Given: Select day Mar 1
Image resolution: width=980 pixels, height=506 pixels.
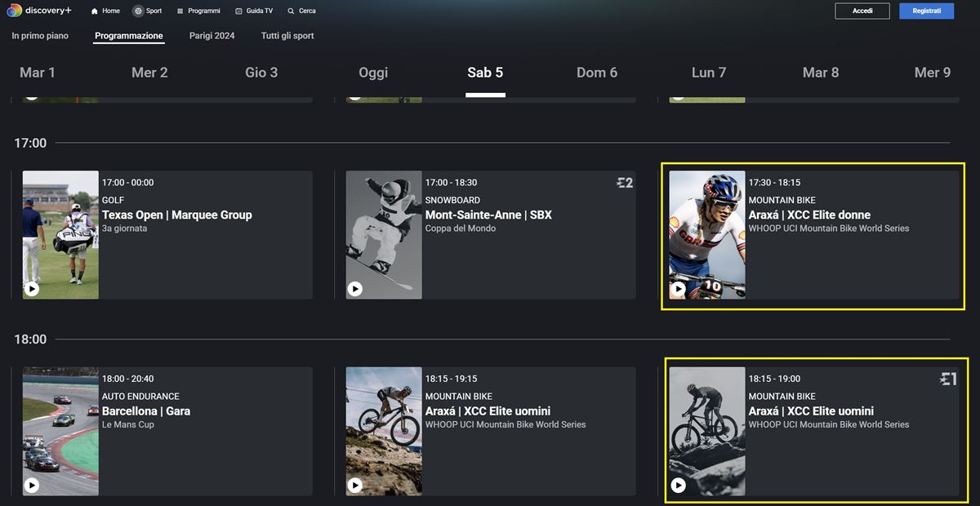Looking at the screenshot, I should [x=38, y=73].
